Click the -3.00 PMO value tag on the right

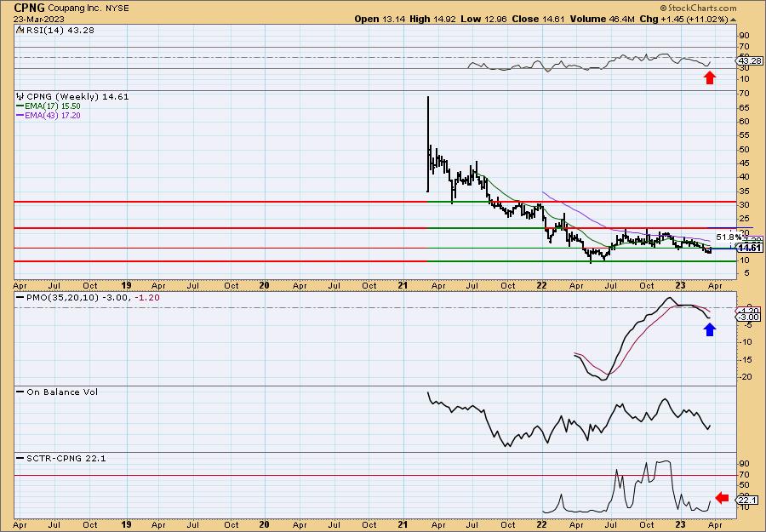click(749, 317)
